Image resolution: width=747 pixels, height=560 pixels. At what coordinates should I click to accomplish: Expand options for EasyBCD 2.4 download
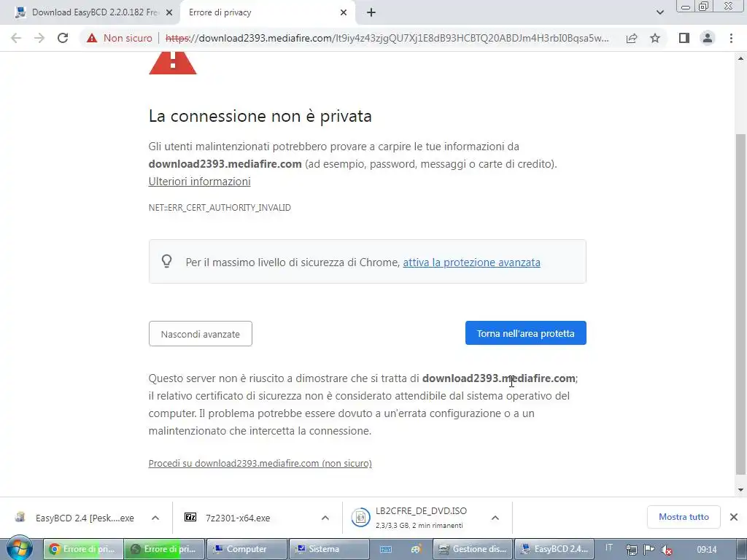point(155,518)
